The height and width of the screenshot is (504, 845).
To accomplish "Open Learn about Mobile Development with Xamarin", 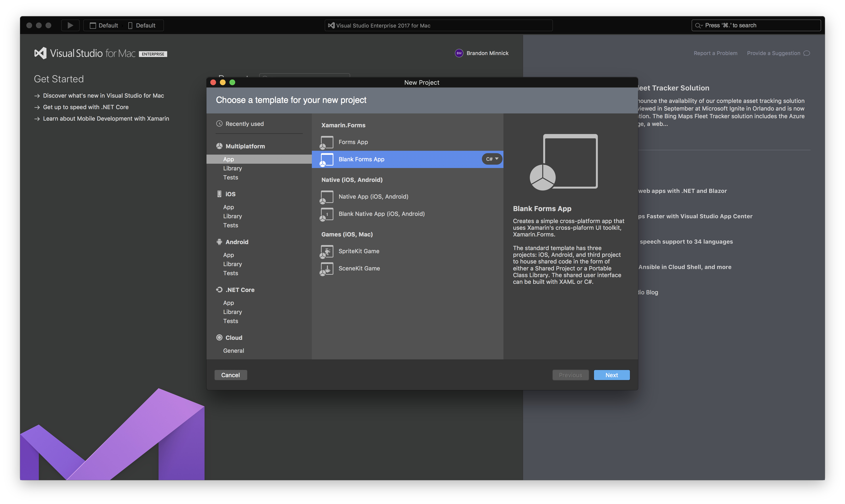I will 106,118.
